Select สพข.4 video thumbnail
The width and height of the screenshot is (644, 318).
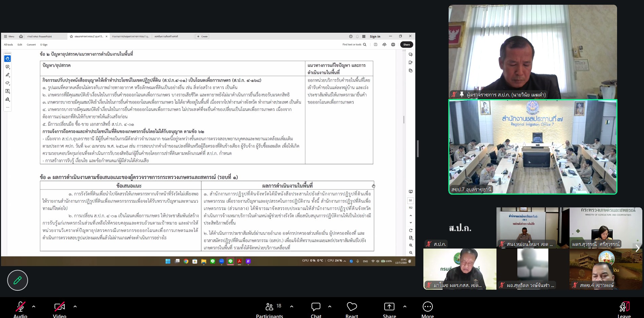coord(606,269)
